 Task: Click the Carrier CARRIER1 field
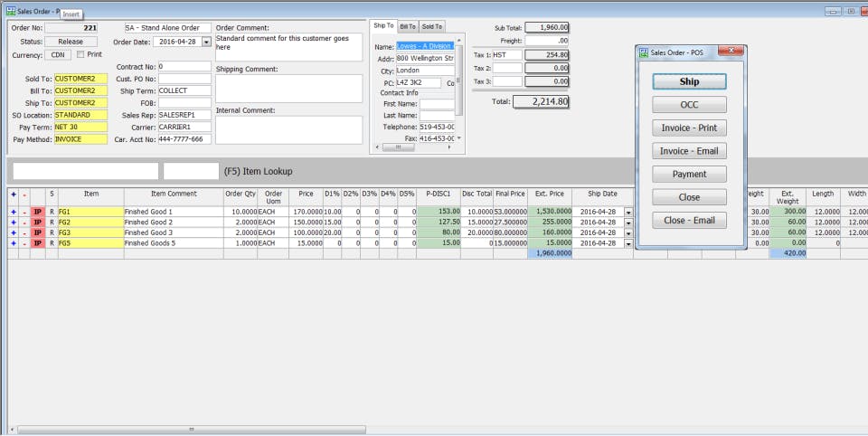pyautogui.click(x=184, y=128)
